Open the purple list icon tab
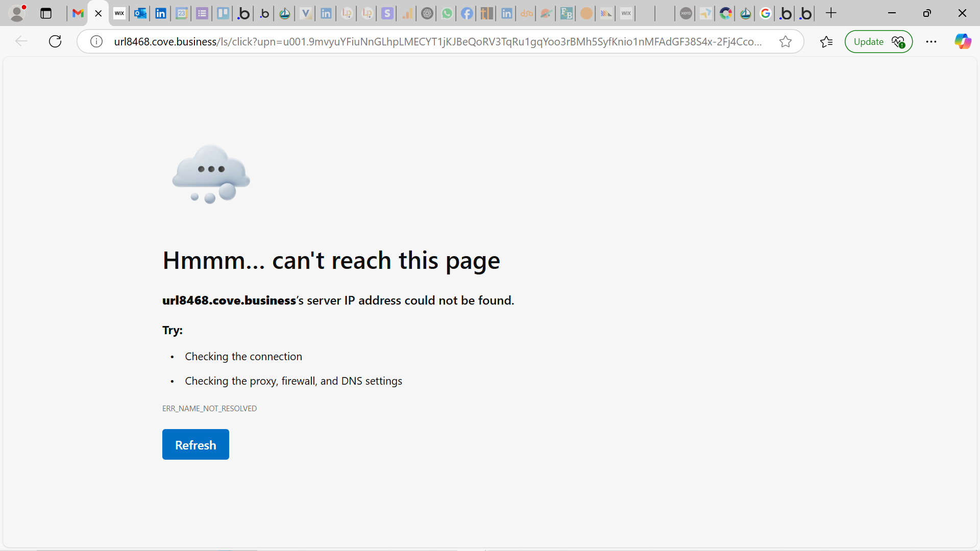The width and height of the screenshot is (980, 551). pyautogui.click(x=202, y=14)
